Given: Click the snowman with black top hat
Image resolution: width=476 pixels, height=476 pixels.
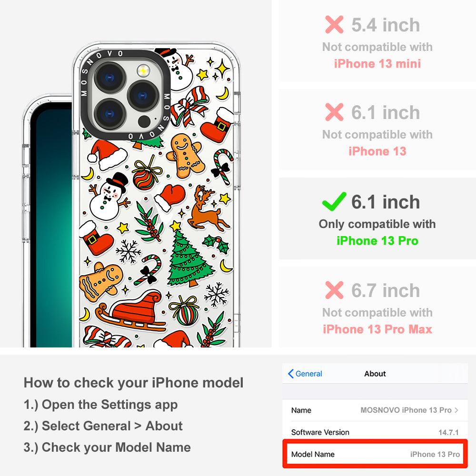Looking at the screenshot, I should 109,197.
